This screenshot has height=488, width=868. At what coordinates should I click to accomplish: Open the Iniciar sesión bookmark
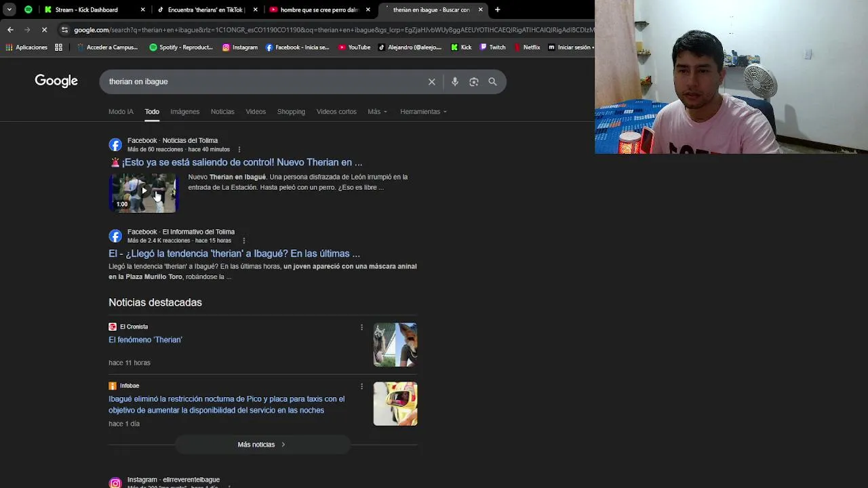click(570, 47)
